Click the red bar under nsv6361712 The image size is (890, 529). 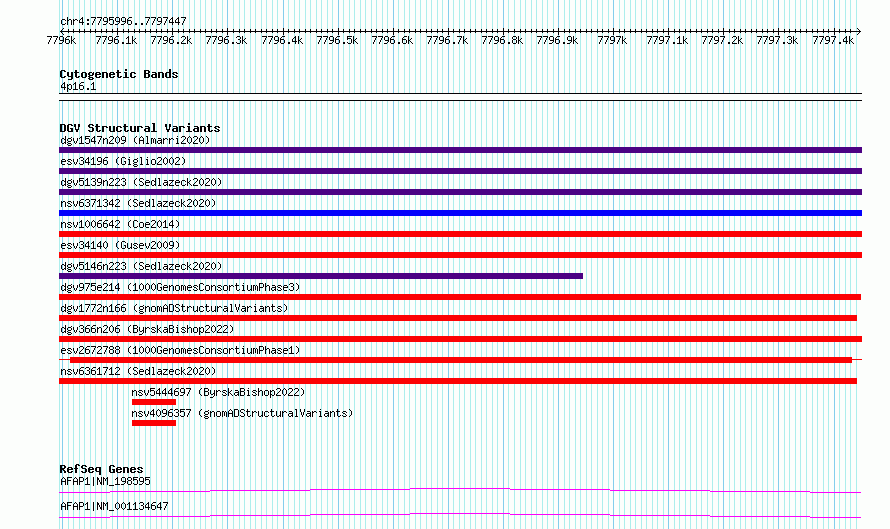pos(458,381)
